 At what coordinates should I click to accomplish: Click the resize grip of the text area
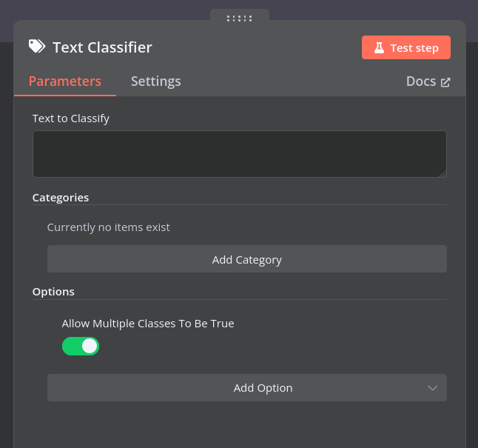pos(442,173)
